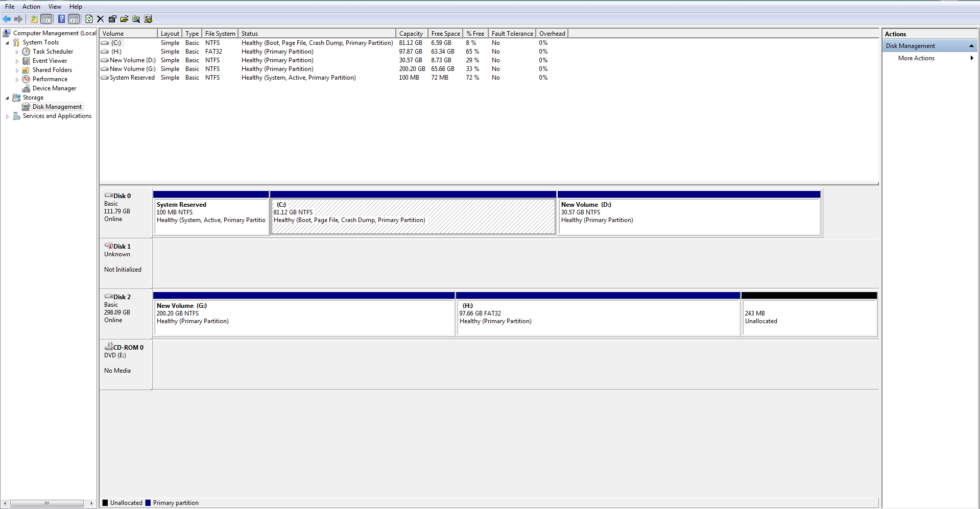
Task: Expand the Shared Folders node arrow
Action: click(x=17, y=70)
